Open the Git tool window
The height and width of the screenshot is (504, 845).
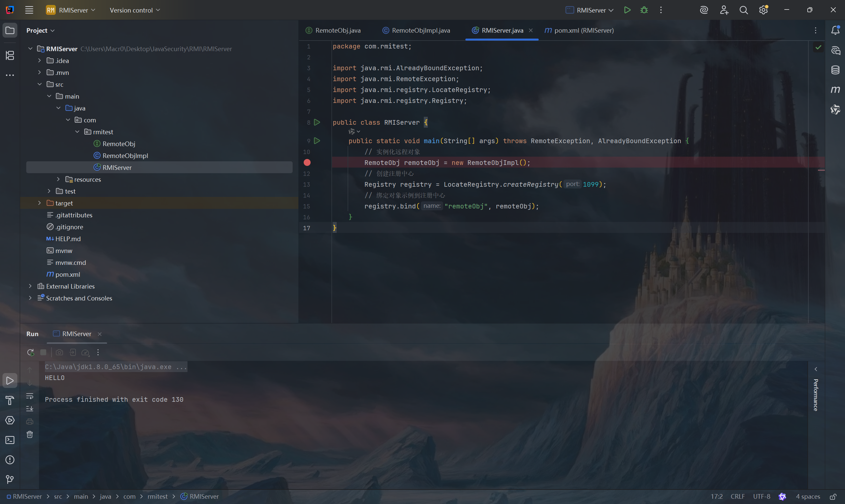pyautogui.click(x=10, y=480)
